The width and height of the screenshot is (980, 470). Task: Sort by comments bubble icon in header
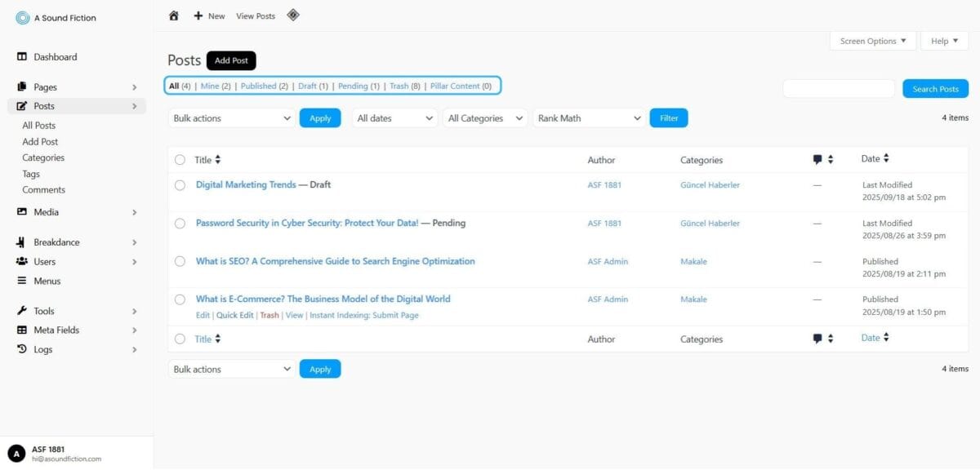[817, 160]
